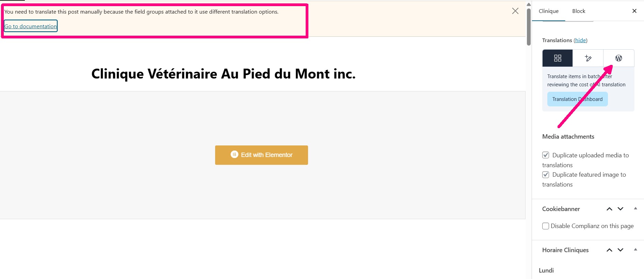Switch to the Clinique tab

(x=548, y=11)
